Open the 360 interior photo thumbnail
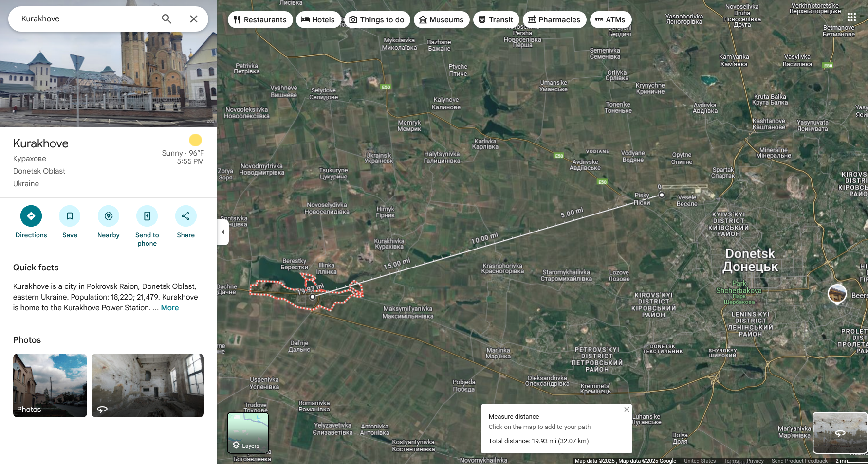This screenshot has height=464, width=868. coord(148,385)
